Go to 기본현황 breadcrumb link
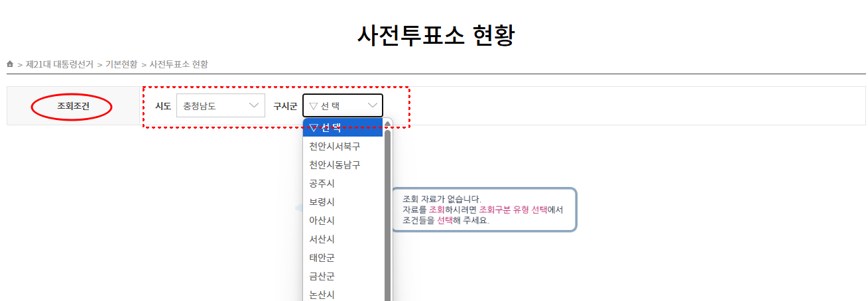Screen dimensions: 868x301 [x=121, y=64]
